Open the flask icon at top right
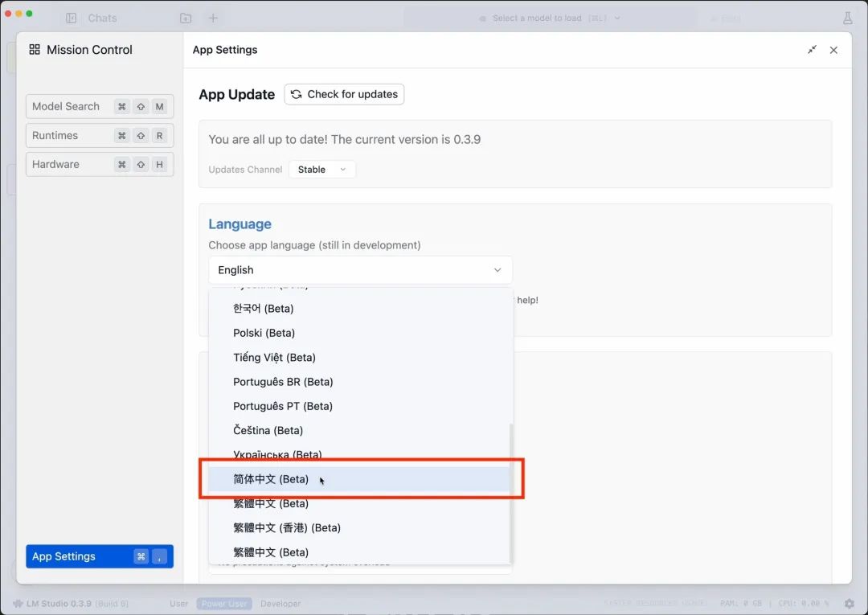 [x=848, y=18]
